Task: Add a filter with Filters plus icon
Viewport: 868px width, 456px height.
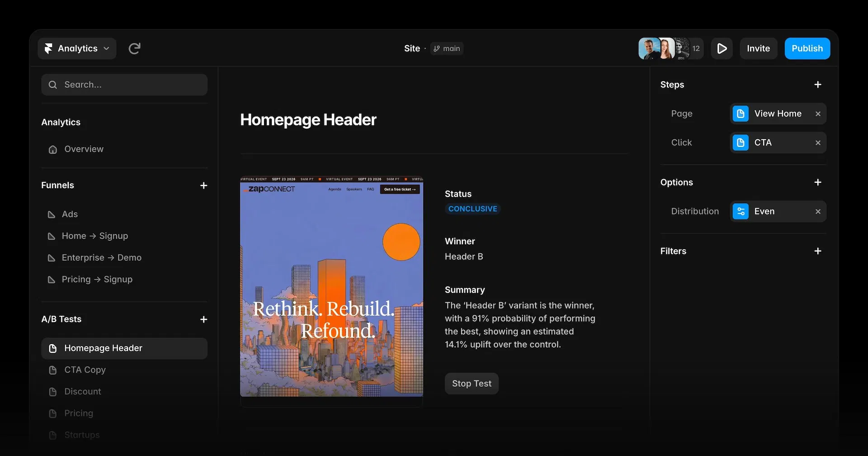Action: pyautogui.click(x=818, y=251)
